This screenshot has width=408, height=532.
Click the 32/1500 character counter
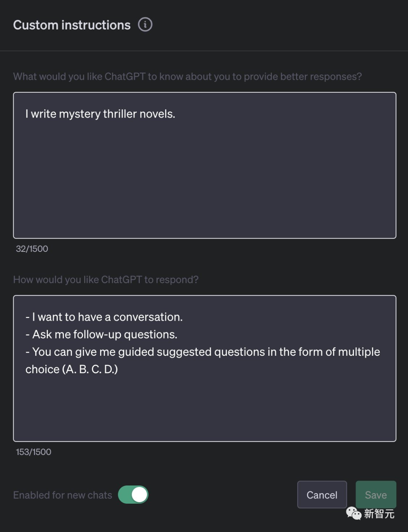tap(32, 248)
